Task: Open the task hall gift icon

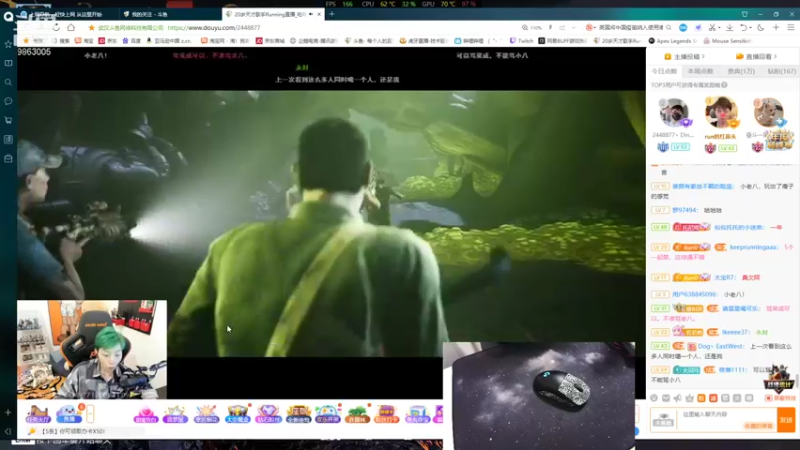Action: 38,414
